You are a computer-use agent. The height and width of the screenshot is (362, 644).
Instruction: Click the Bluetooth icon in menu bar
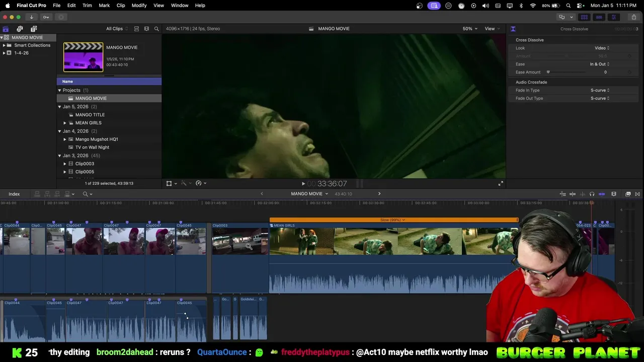tap(521, 6)
